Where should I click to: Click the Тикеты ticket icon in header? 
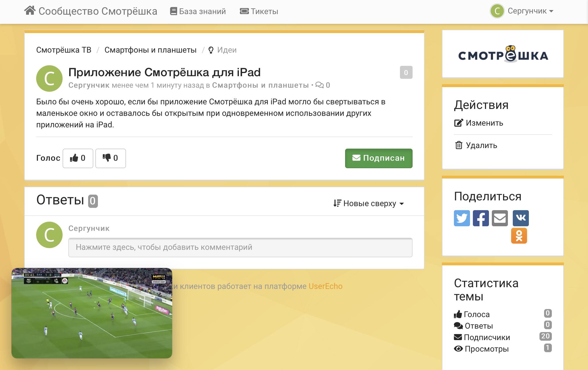(244, 11)
